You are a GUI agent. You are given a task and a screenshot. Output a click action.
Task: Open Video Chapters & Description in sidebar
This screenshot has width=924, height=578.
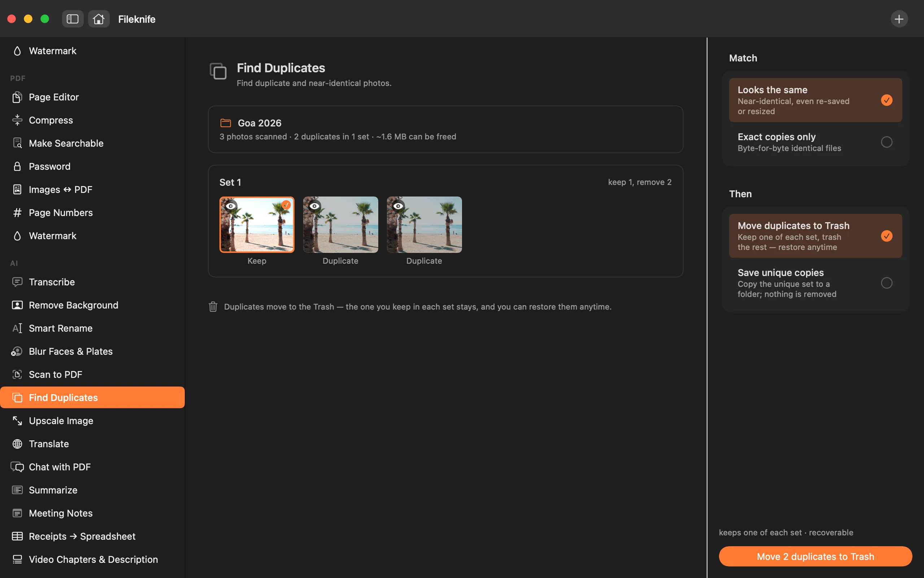coord(92,560)
